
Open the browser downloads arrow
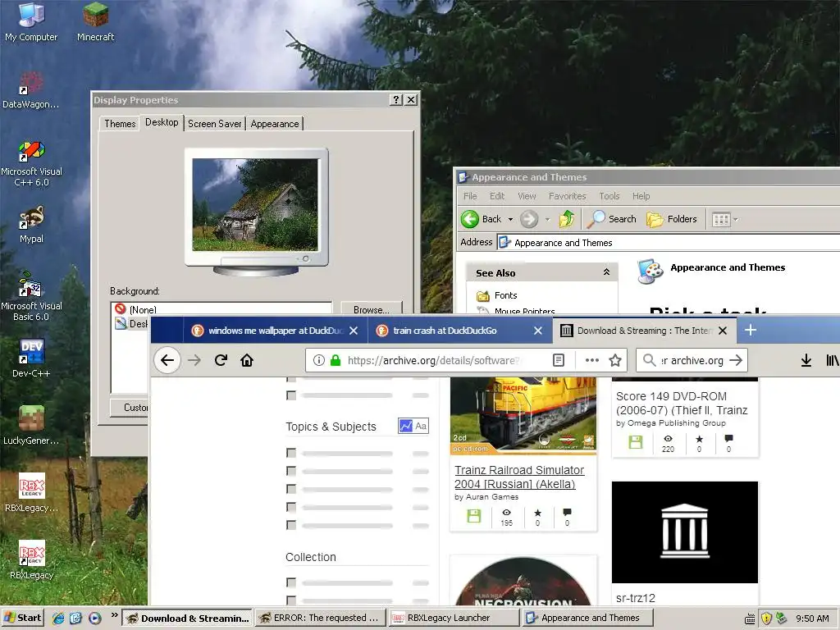click(806, 361)
